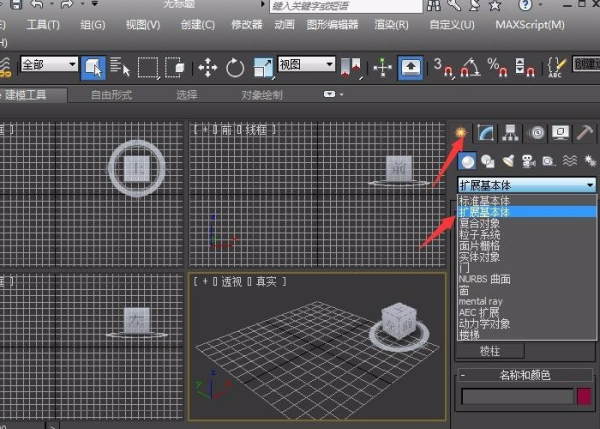Click the Use Pivot Point Center icon
The image size is (600, 429).
tap(351, 67)
